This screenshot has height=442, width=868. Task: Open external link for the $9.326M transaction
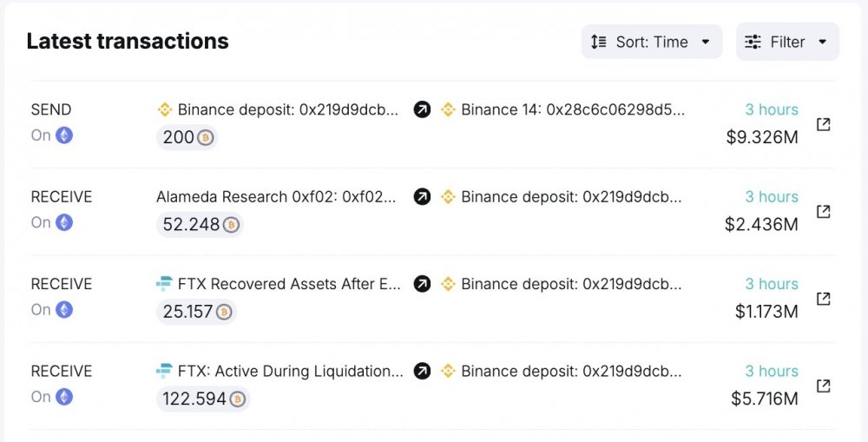tap(824, 124)
